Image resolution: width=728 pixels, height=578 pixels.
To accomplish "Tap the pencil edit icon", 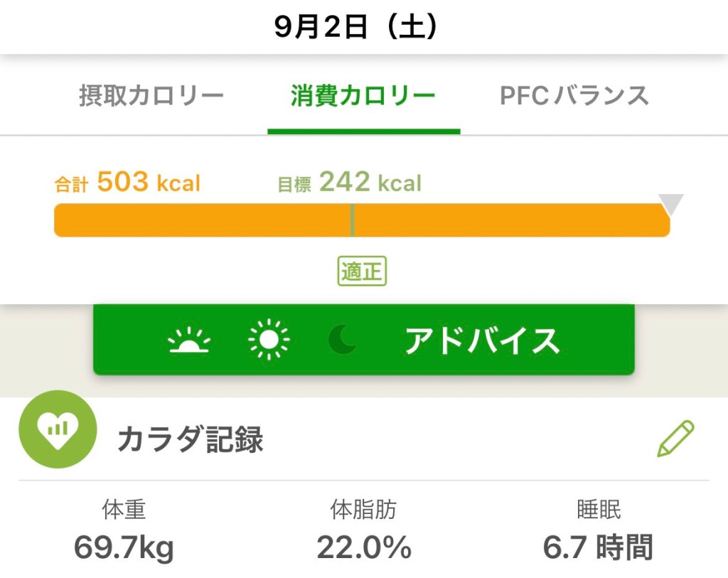I will coord(675,439).
